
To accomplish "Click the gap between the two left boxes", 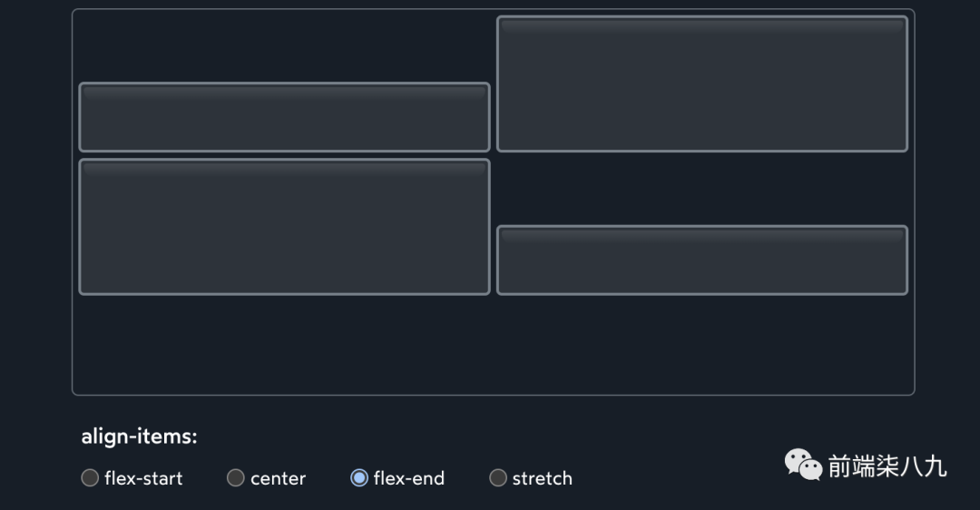I will [284, 155].
